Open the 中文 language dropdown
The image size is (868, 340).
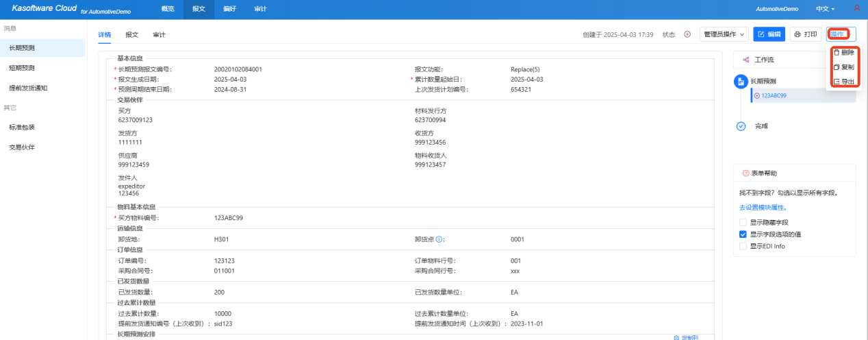[825, 9]
